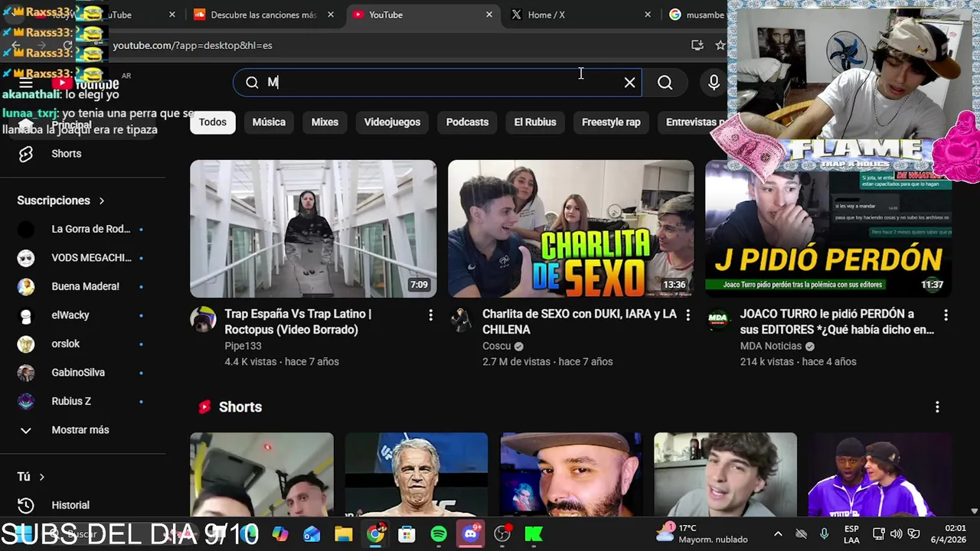980x551 pixels.
Task: Open Microsoft Store from the taskbar
Action: pos(407,534)
